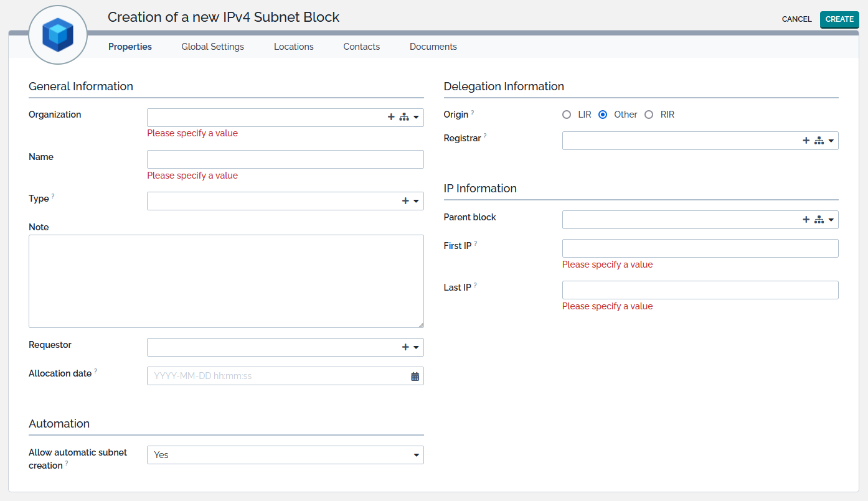Viewport: 868px width, 501px height.
Task: Focus the First IP input field
Action: pyautogui.click(x=700, y=248)
